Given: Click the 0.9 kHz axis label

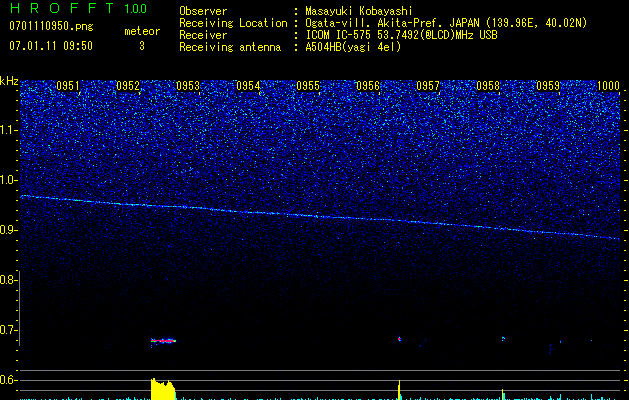Looking at the screenshot, I should pos(8,230).
